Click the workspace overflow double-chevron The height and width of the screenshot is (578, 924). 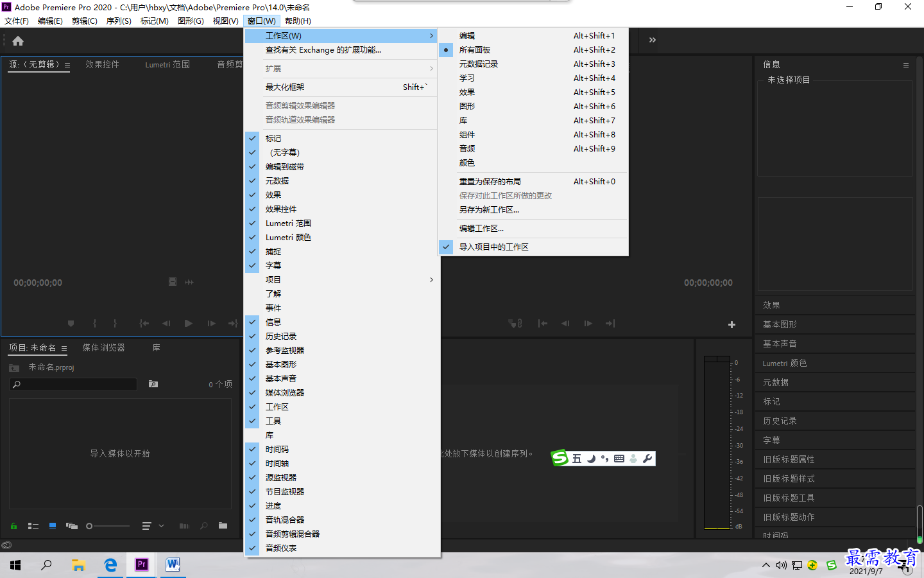(653, 40)
